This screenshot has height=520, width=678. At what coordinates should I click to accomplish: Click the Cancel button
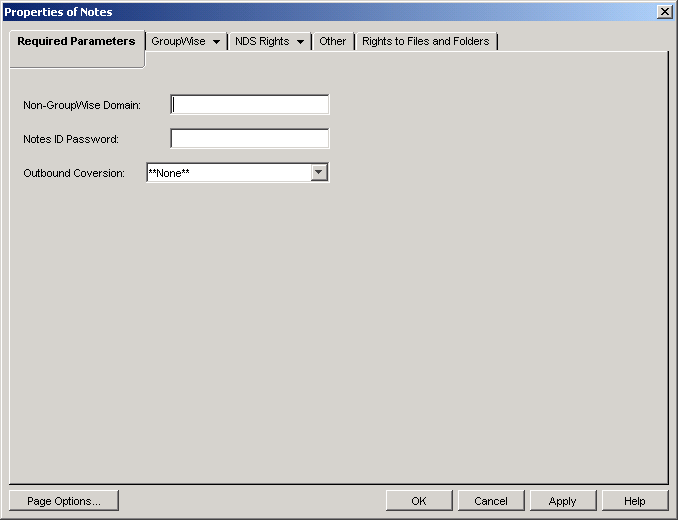coord(491,501)
